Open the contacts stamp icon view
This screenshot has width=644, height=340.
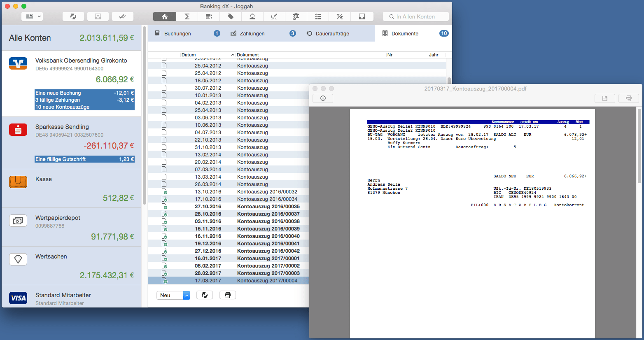pyautogui.click(x=252, y=16)
